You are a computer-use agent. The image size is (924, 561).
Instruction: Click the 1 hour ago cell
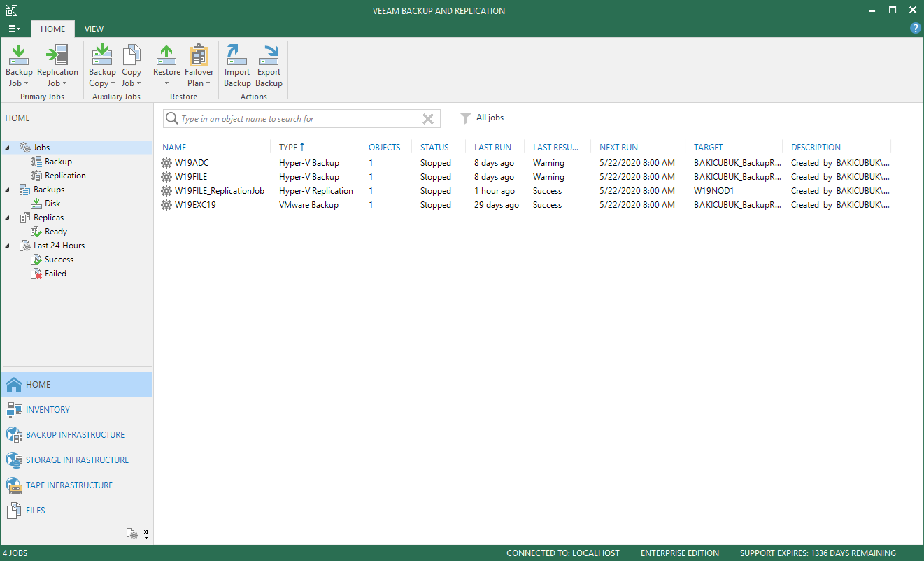coord(495,191)
